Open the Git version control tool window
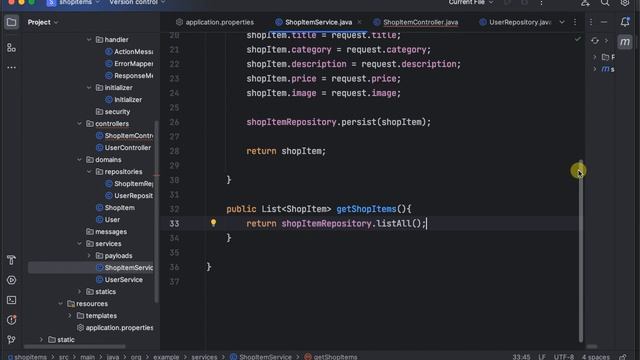The width and height of the screenshot is (640, 360). (x=11, y=340)
